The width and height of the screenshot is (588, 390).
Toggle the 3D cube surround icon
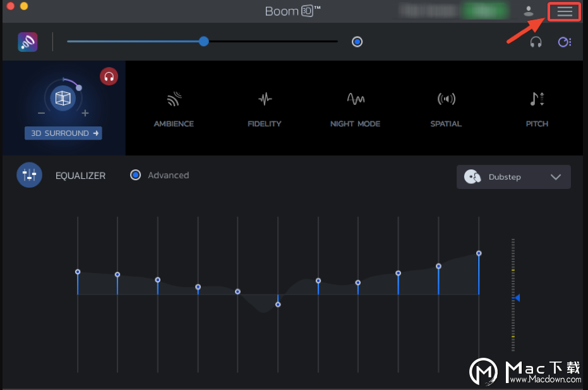[63, 99]
